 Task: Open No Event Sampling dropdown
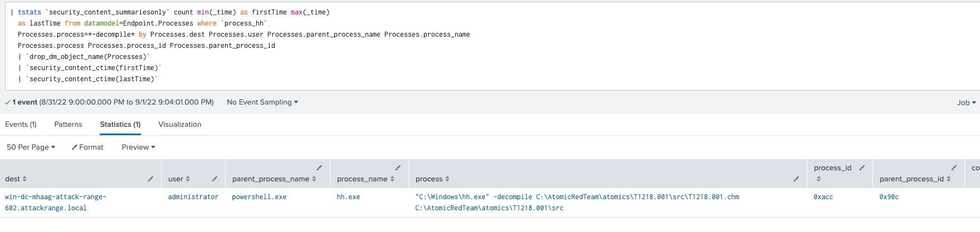coord(262,102)
